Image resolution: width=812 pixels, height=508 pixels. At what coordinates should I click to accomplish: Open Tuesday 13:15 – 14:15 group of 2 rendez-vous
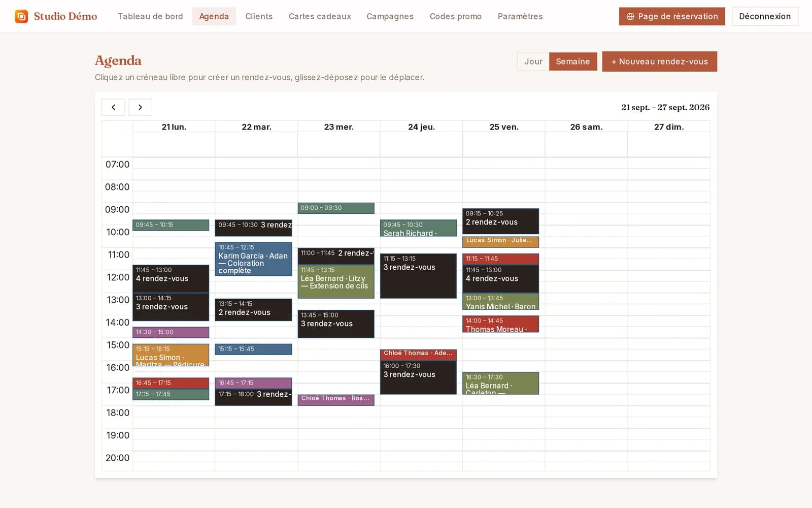(x=253, y=310)
